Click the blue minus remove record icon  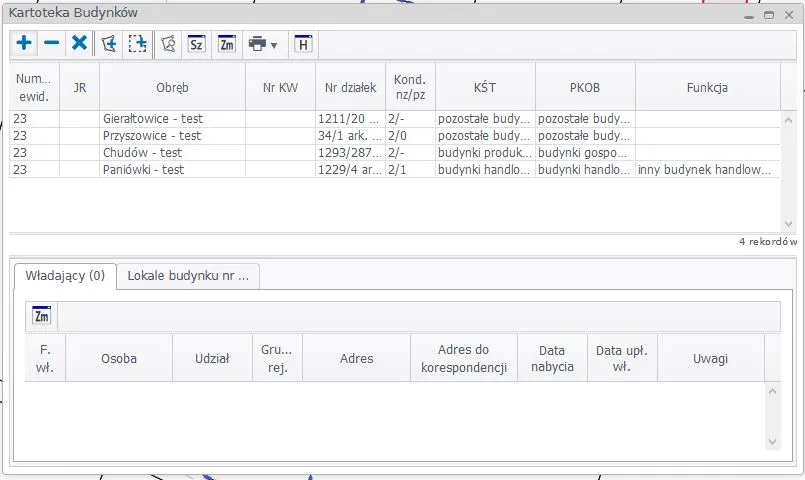click(52, 44)
